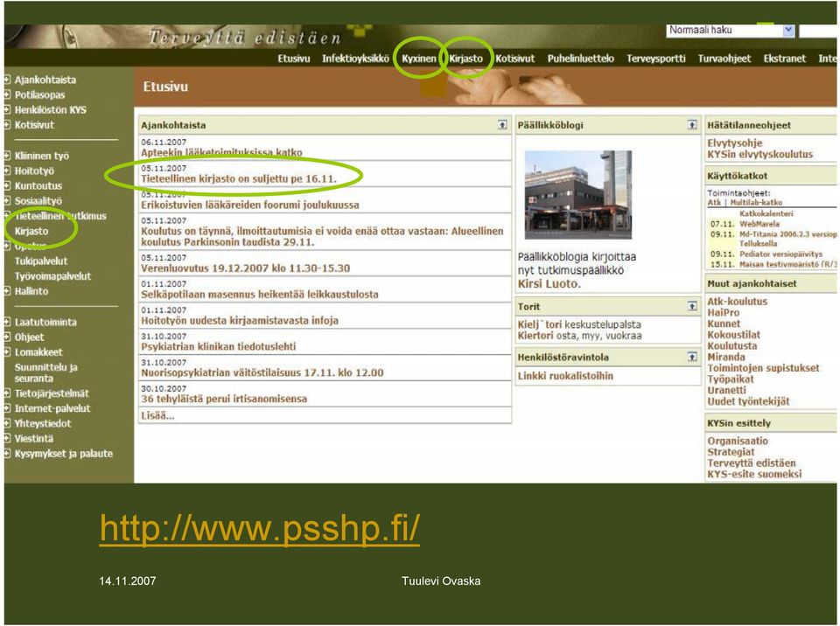Expand the Ajankohtaista sidebar item
The width and height of the screenshot is (840, 626).
(8, 80)
